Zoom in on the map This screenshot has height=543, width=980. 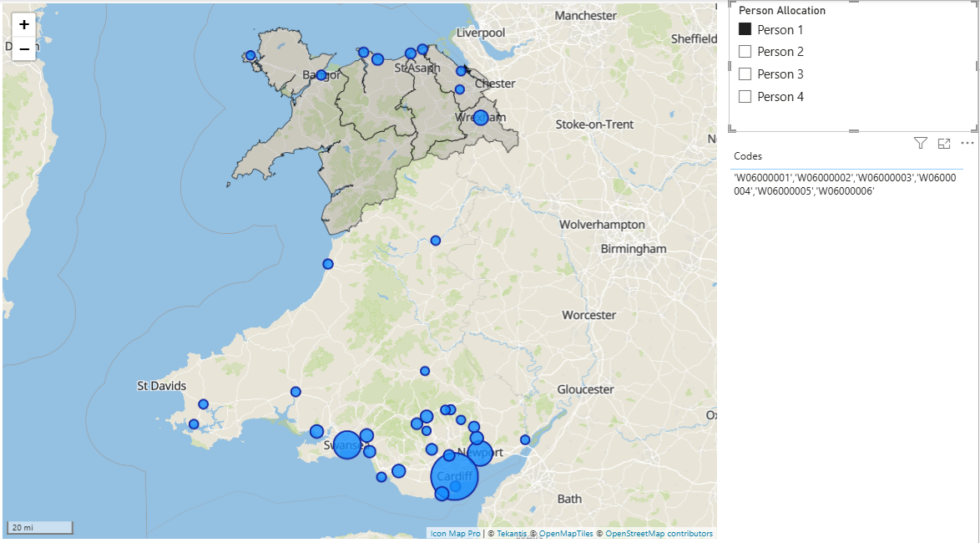point(23,25)
